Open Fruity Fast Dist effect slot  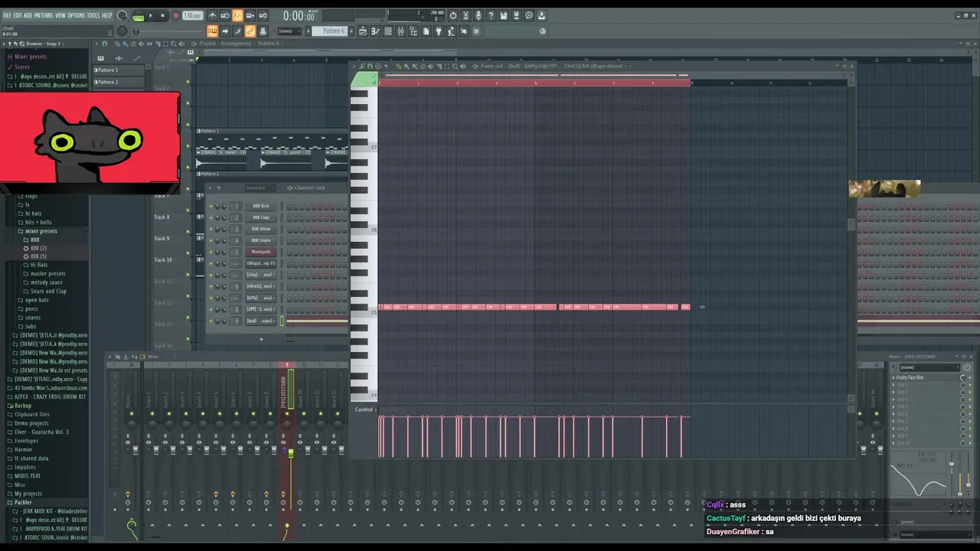925,378
